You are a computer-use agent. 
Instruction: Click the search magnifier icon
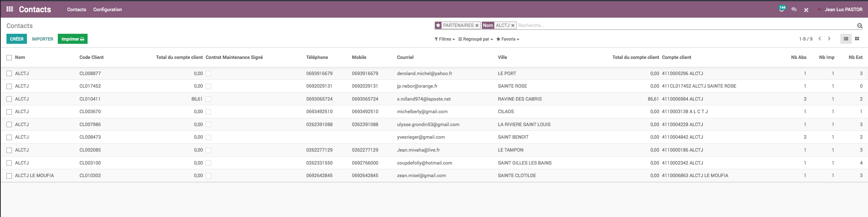[x=860, y=26]
